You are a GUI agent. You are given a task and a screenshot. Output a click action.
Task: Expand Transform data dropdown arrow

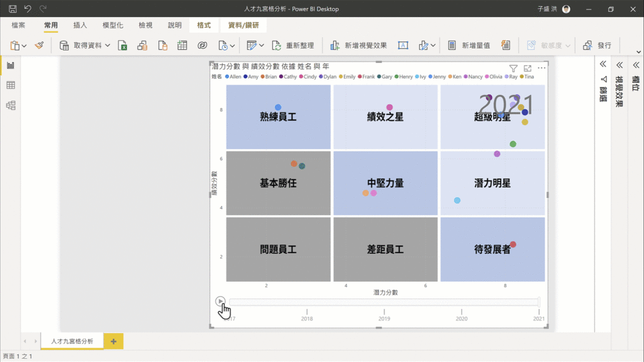pos(262,45)
